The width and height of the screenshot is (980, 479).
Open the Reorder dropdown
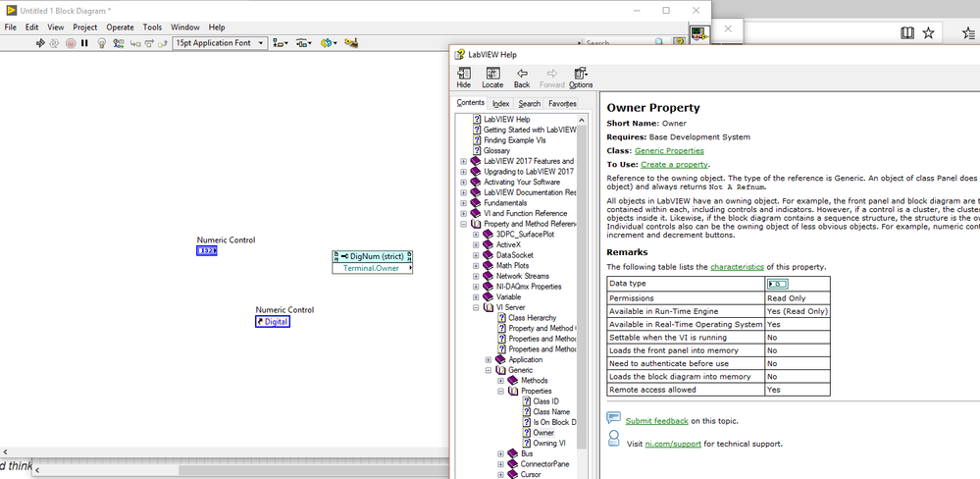(329, 43)
